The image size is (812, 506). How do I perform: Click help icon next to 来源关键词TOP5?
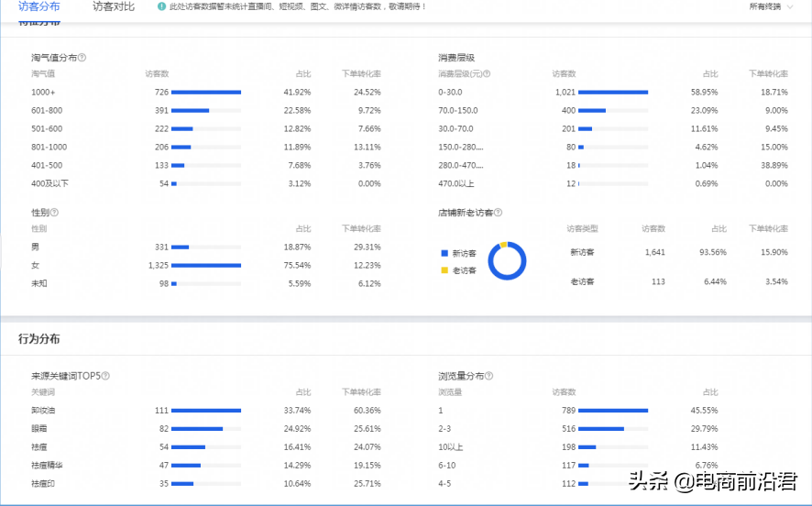tap(105, 376)
